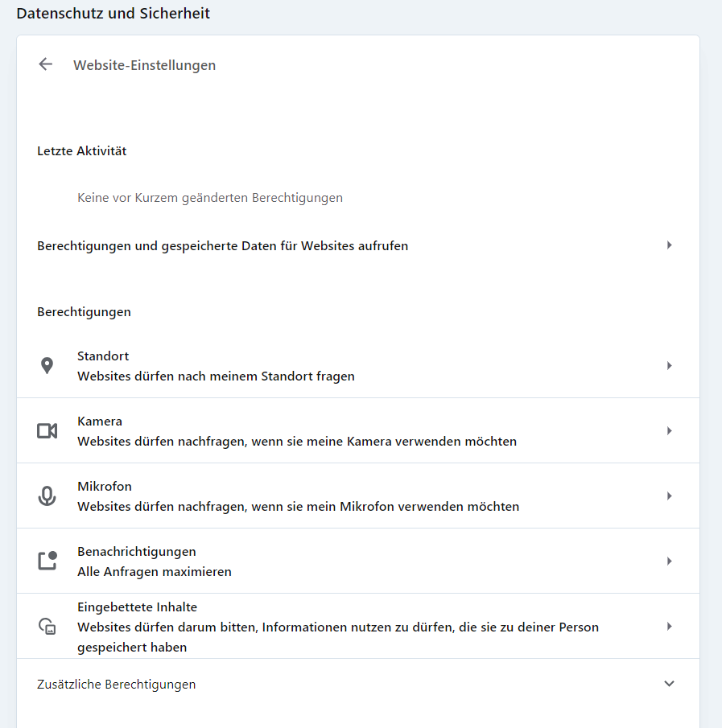
Task: Click the Mikrofon description about microphone requests
Action: click(x=299, y=506)
